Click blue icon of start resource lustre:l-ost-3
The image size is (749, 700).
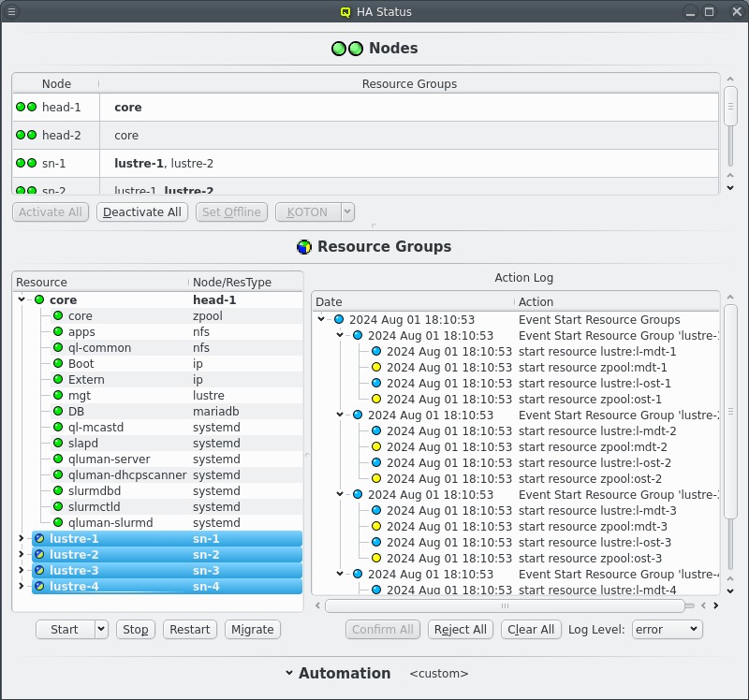376,542
